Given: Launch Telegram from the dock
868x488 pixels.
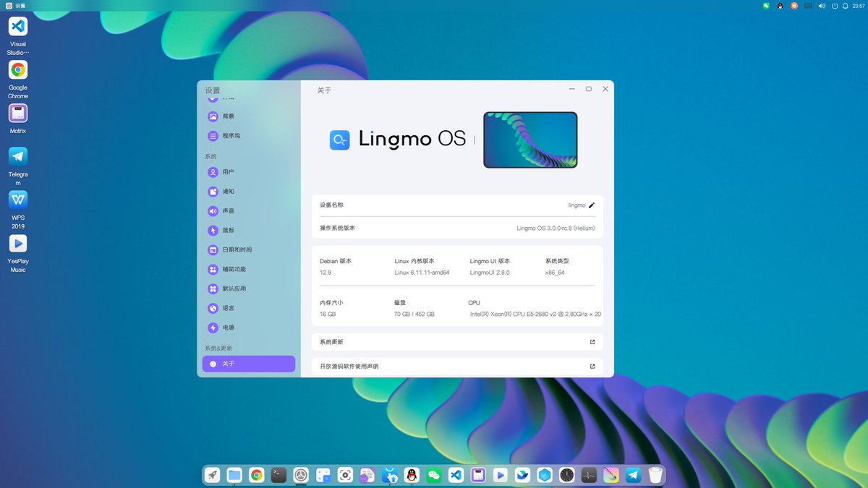Looking at the screenshot, I should (x=633, y=475).
